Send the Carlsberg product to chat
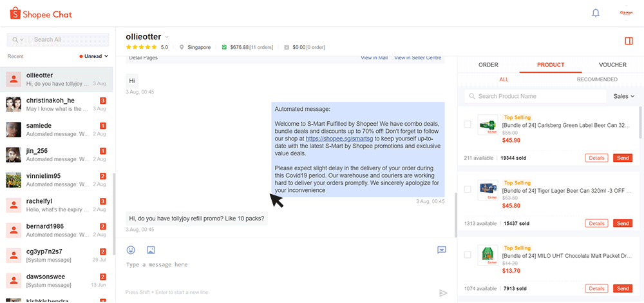 click(623, 158)
